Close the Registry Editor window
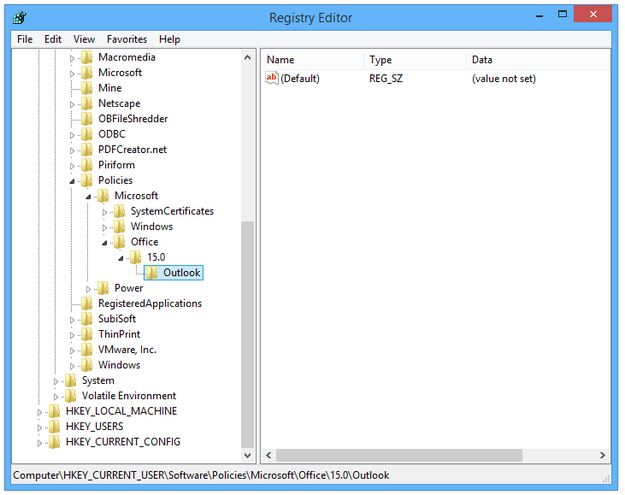This screenshot has width=625, height=495. 593,14
